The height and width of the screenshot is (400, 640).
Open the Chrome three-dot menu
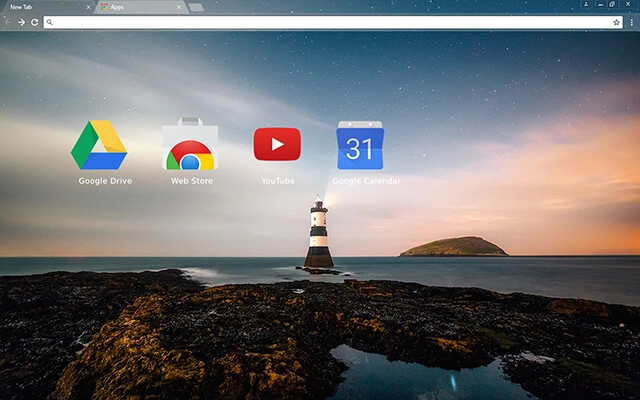pyautogui.click(x=632, y=22)
